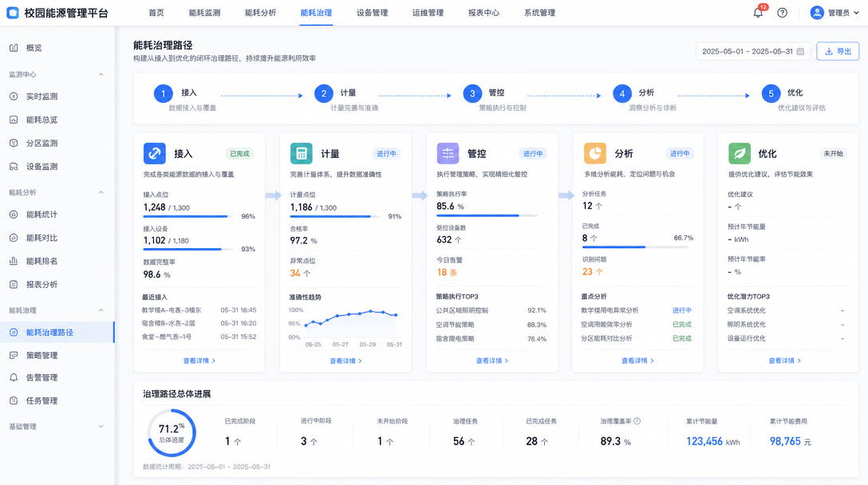The width and height of the screenshot is (868, 485).
Task: Click step 1 接入 circle
Action: [x=164, y=93]
